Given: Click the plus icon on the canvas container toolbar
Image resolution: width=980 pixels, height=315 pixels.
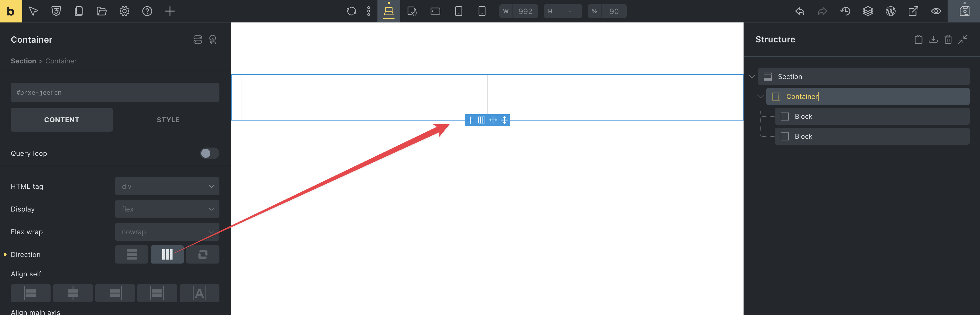Looking at the screenshot, I should (x=470, y=120).
